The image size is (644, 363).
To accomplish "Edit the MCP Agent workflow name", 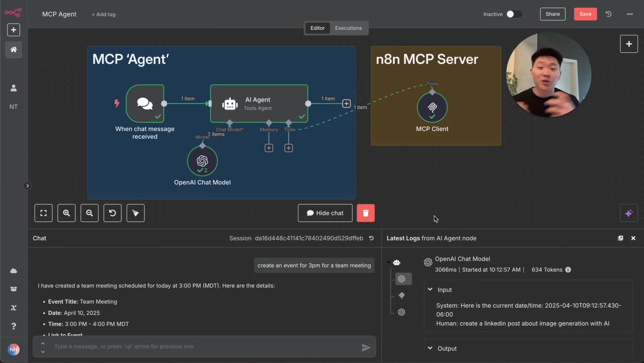I will pyautogui.click(x=59, y=14).
